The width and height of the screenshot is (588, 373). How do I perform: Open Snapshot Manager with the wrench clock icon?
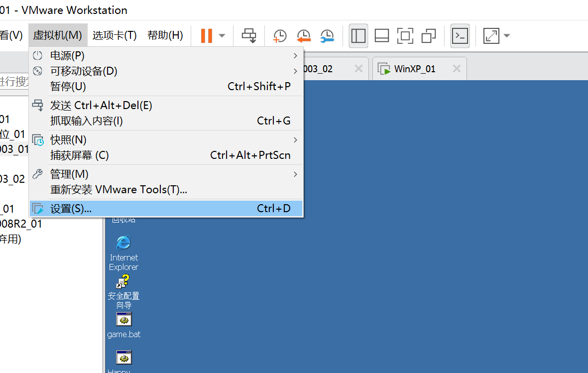coord(327,36)
